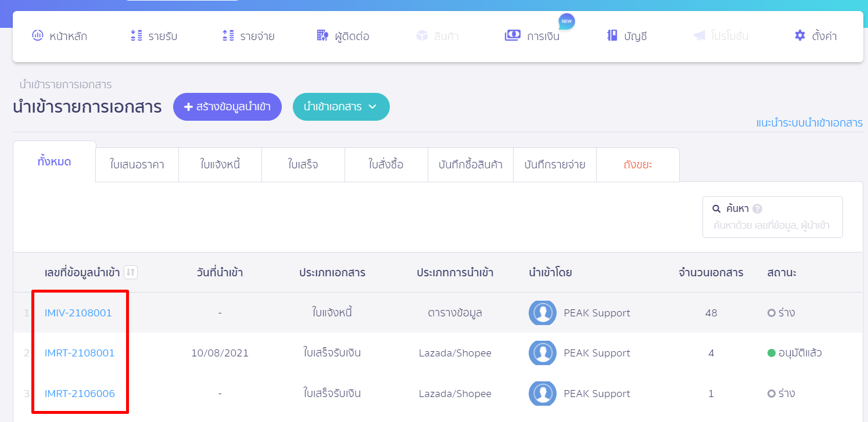Expand the นำเข้าเอกสาร dropdown button
Image resolution: width=868 pixels, height=422 pixels.
[x=341, y=107]
